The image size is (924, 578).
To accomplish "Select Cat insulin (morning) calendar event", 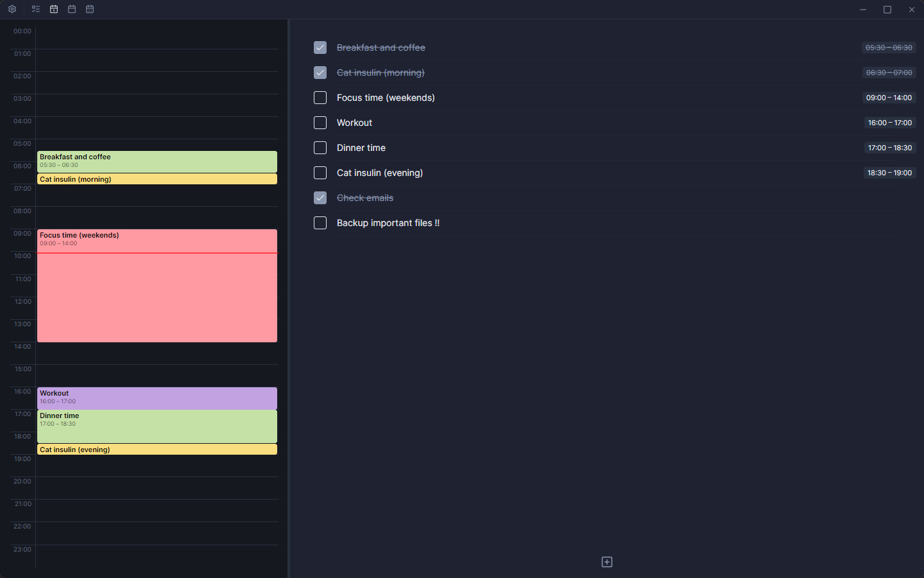I will (x=157, y=179).
